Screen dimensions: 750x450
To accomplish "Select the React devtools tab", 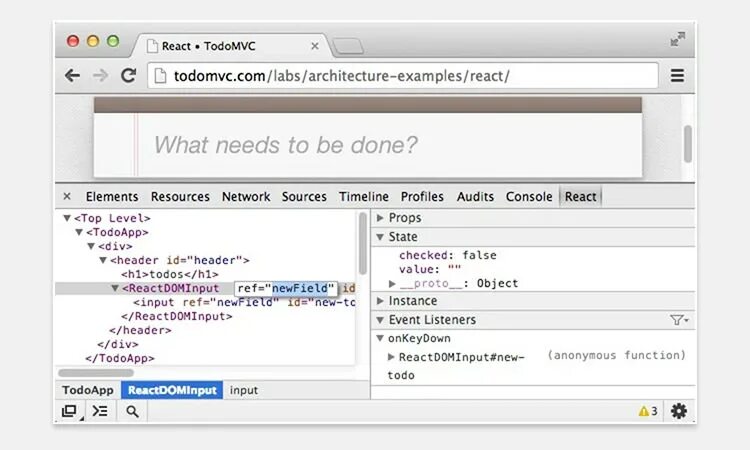I will click(581, 197).
